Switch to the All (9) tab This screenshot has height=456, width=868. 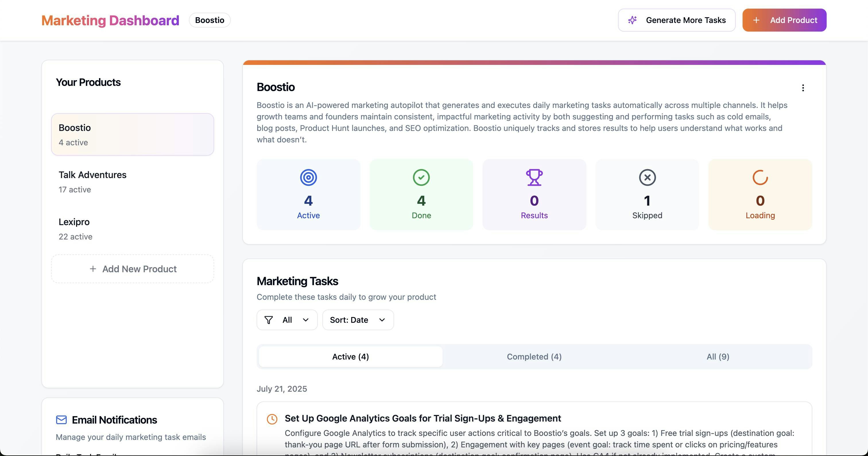pyautogui.click(x=718, y=357)
